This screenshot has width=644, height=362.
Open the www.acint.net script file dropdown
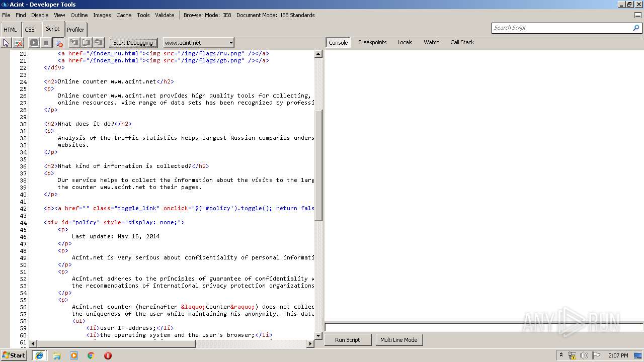click(x=198, y=43)
